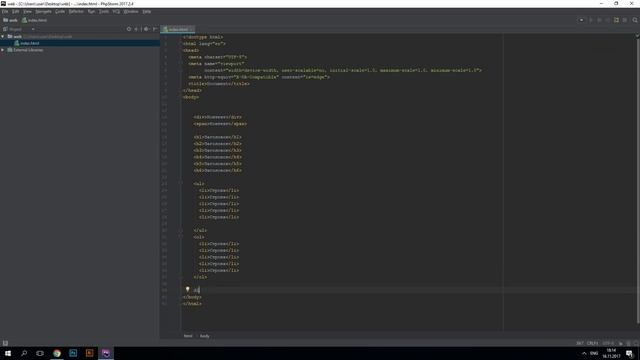Click the scroll from source icon
Image resolution: width=640 pixels, height=360 pixels.
point(129,29)
